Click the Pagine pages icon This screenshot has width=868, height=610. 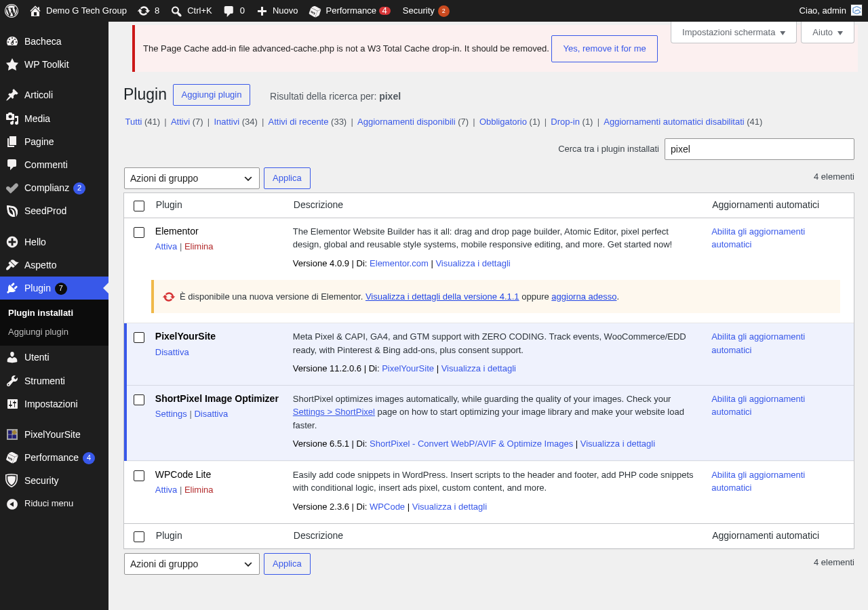point(12,142)
